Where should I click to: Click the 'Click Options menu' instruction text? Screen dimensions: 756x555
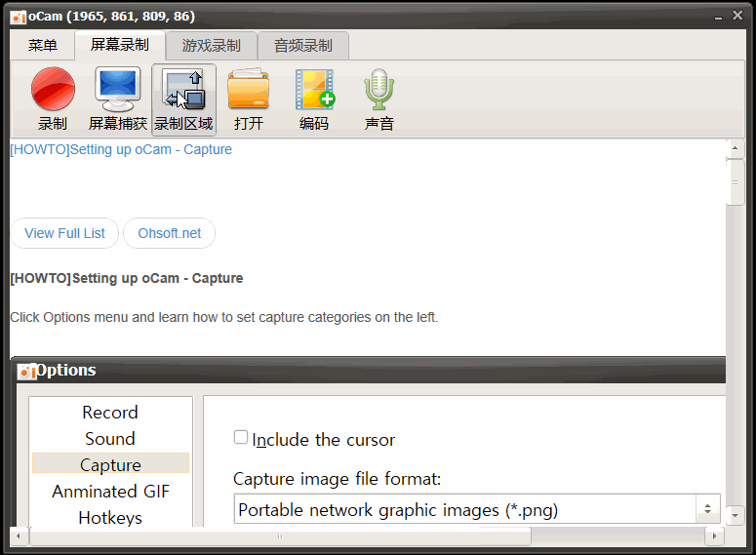click(x=224, y=317)
